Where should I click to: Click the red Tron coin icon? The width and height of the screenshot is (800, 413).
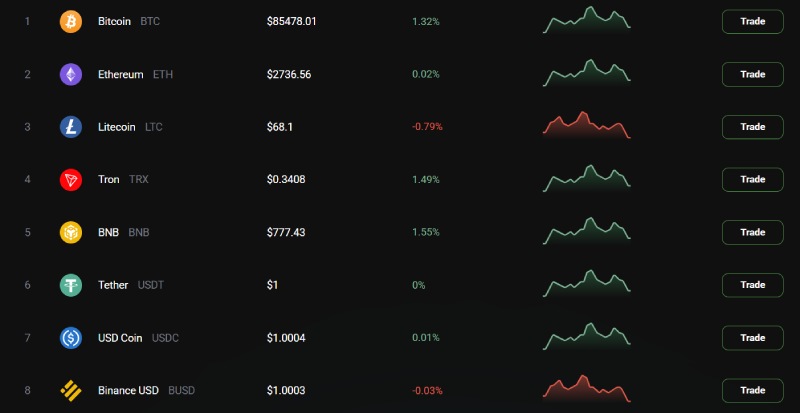tap(71, 180)
